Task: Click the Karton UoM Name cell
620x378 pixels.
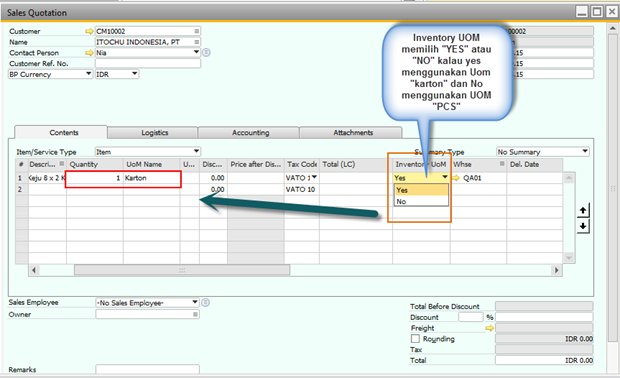Action: [152, 178]
